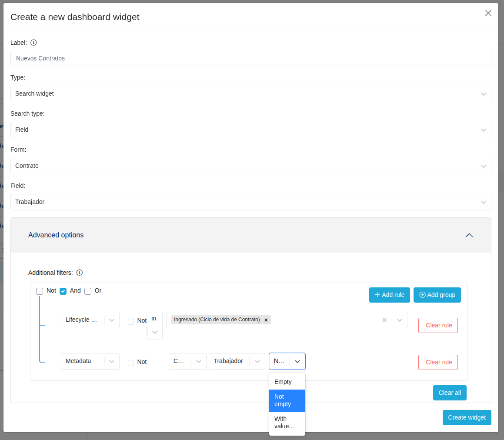The image size is (504, 440).
Task: Check the group-level Not checkbox
Action: coord(40,291)
